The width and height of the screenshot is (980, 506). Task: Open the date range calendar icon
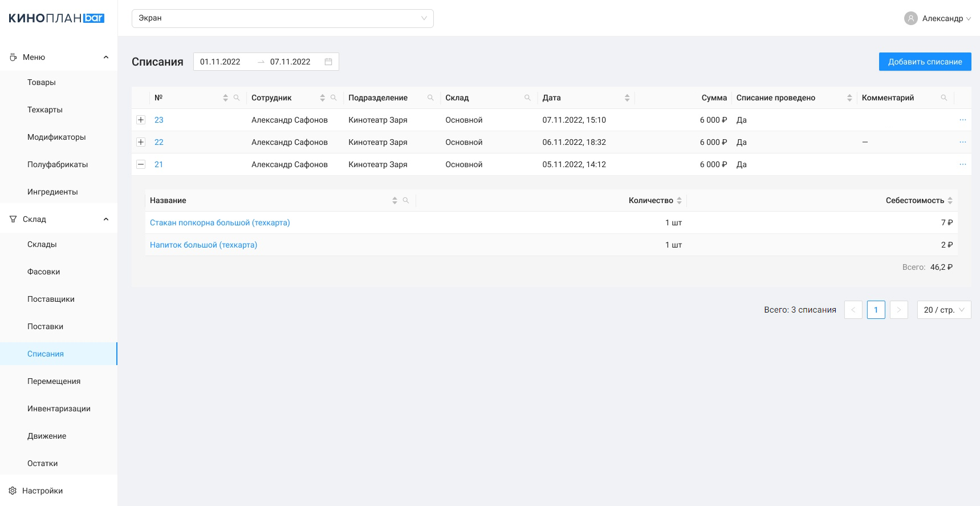point(328,62)
